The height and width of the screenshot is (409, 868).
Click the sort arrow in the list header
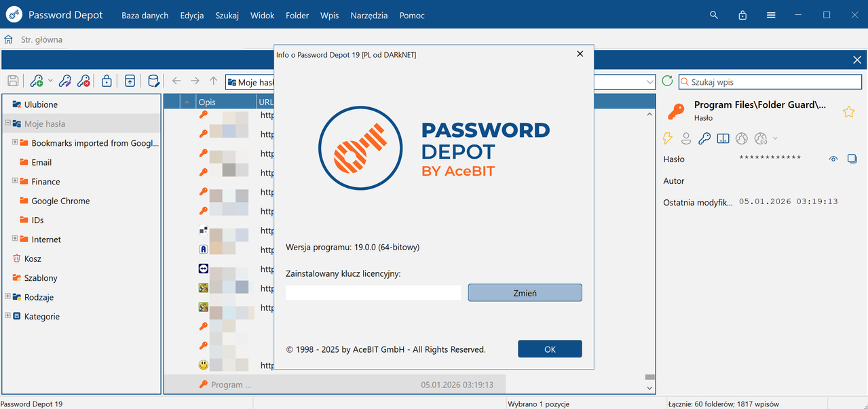click(x=187, y=102)
